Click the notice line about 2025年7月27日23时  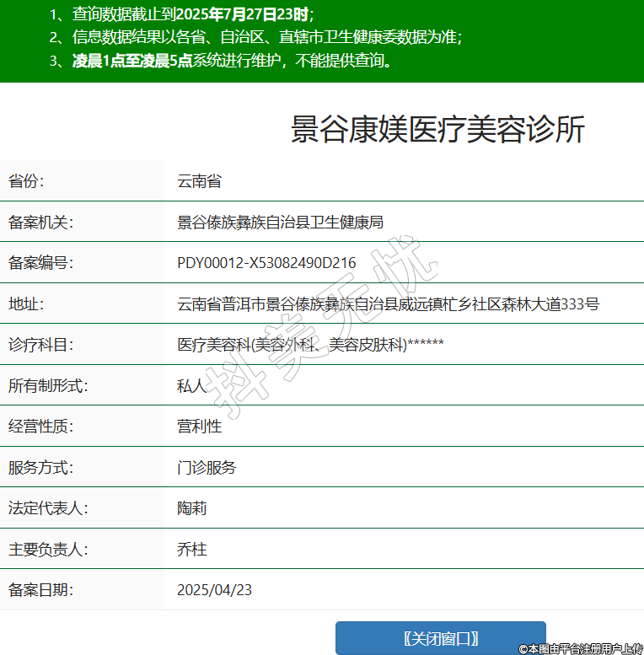point(181,14)
